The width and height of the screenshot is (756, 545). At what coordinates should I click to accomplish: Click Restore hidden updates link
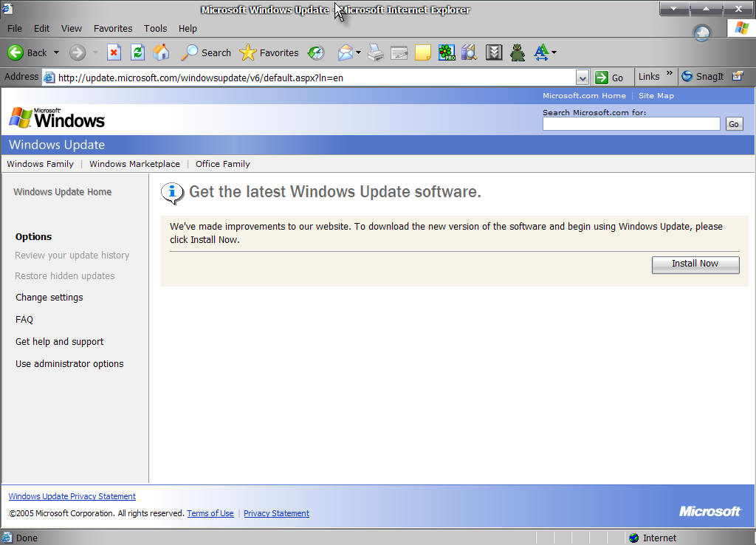pos(65,276)
